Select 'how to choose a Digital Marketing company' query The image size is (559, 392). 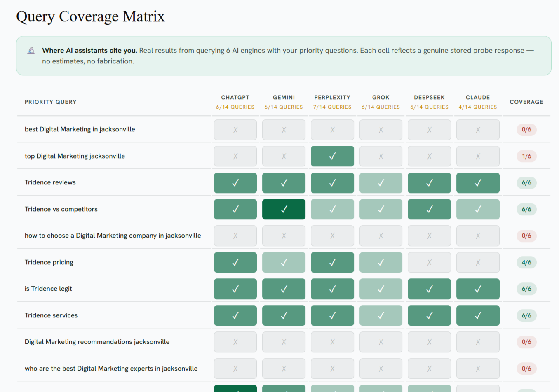tap(113, 236)
